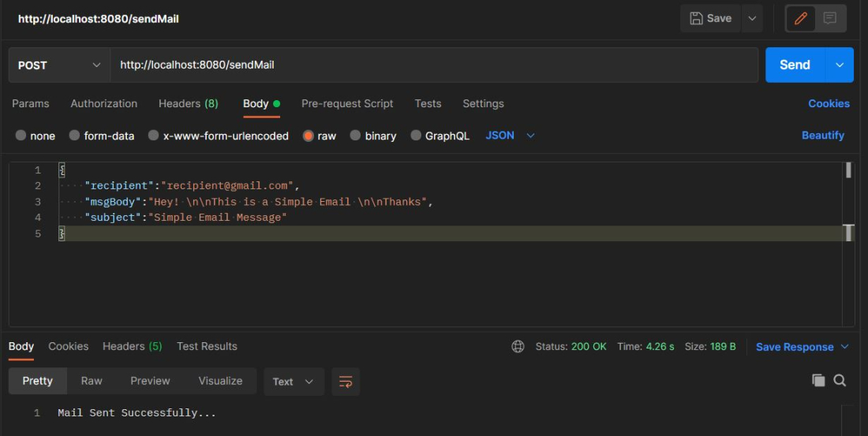The height and width of the screenshot is (436, 868).
Task: Click the Beautify link
Action: point(822,136)
